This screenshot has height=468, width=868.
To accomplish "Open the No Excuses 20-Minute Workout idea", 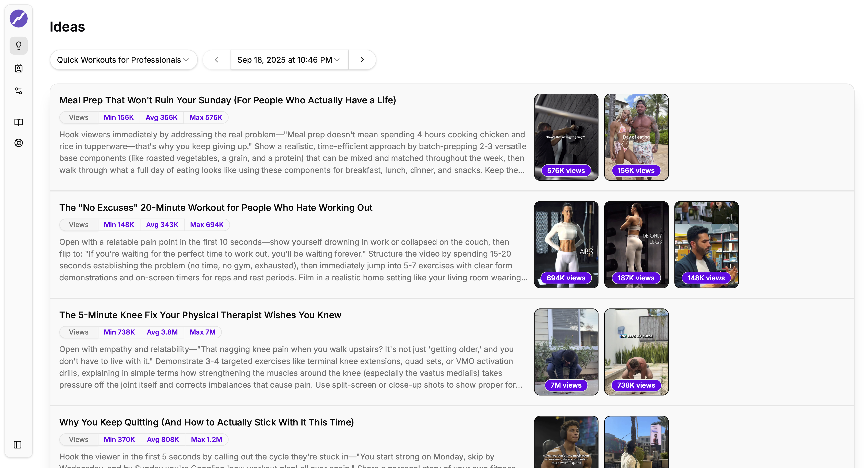I will coord(216,208).
